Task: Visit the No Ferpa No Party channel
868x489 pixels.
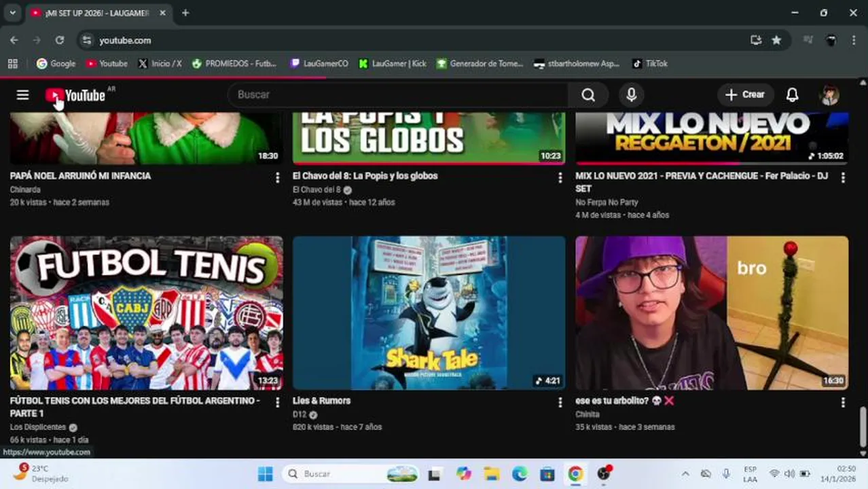Action: 607,202
